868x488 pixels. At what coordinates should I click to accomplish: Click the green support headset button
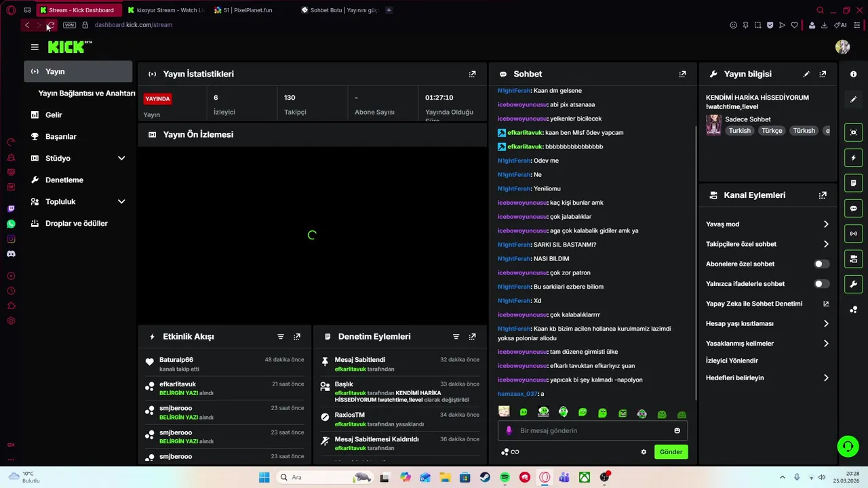click(x=848, y=446)
